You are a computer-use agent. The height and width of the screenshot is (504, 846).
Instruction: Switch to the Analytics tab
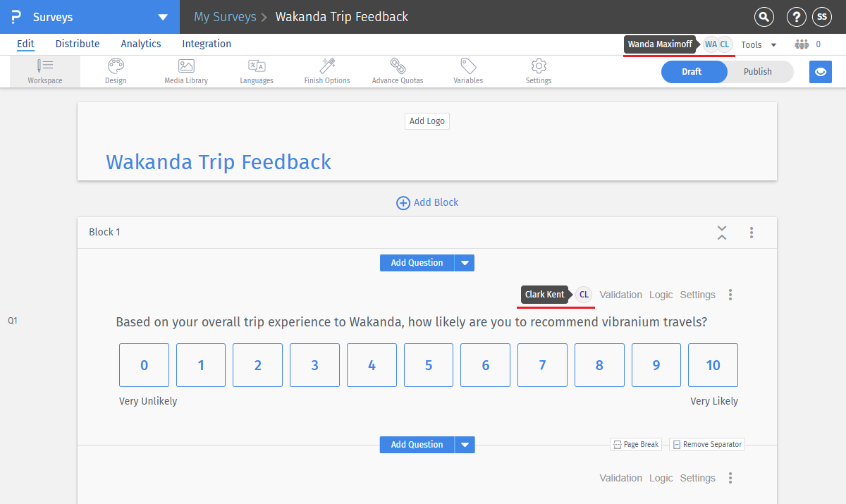click(x=141, y=44)
